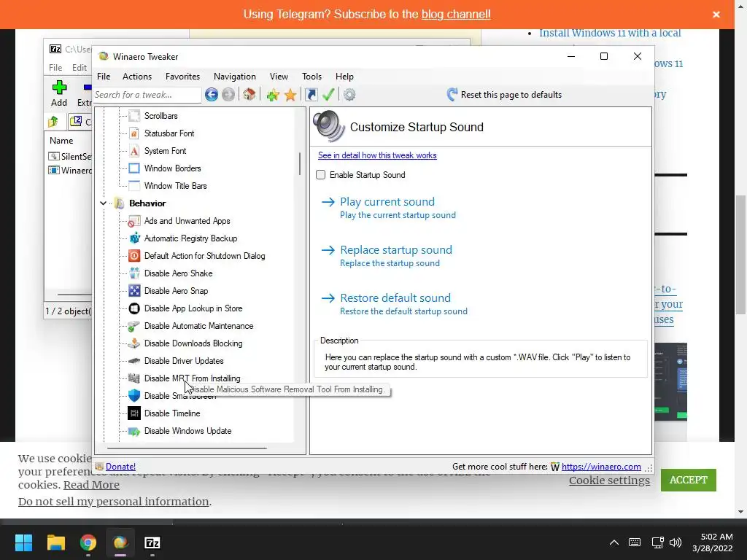Click the yellow Favorites star icon
The image size is (747, 560).
290,95
